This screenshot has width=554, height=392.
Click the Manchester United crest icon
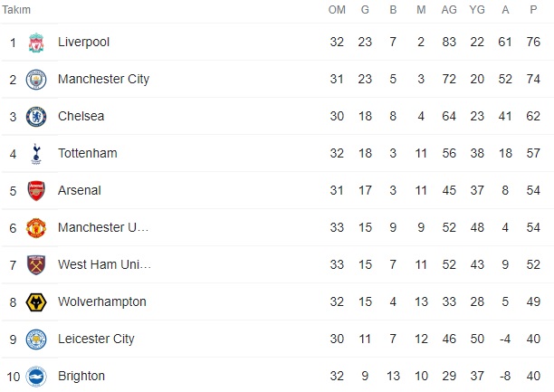35,228
